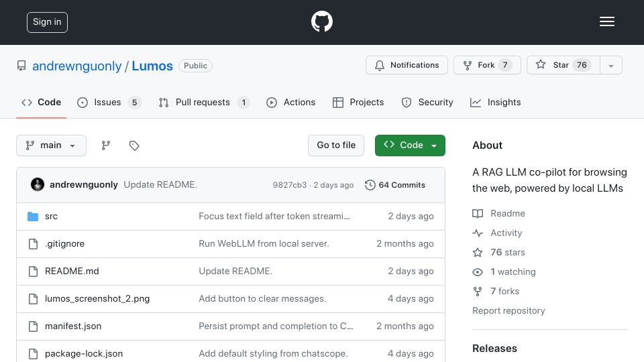Open the .gitignore file
This screenshot has height=362, width=644.
tap(65, 244)
